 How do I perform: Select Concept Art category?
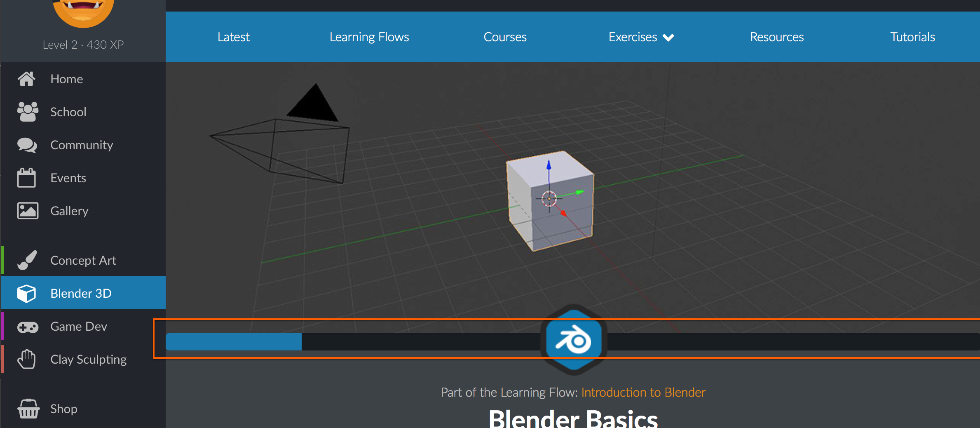click(83, 260)
